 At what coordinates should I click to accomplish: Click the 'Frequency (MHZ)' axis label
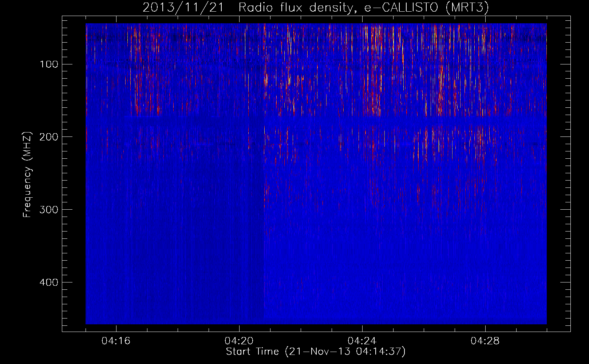(27, 175)
